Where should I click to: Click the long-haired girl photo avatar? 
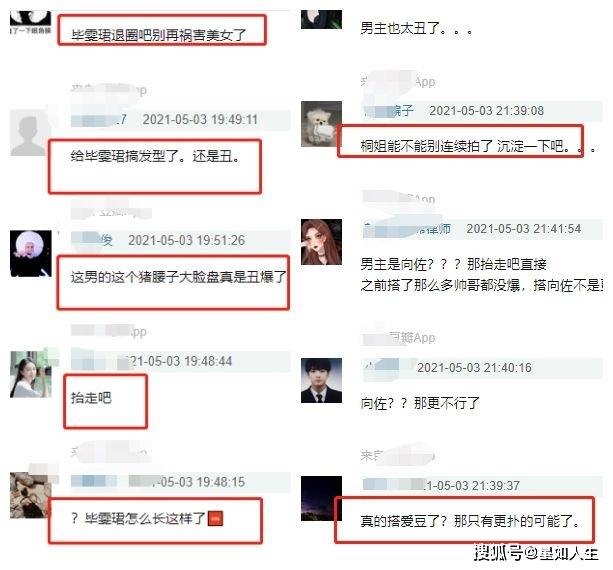click(x=30, y=375)
